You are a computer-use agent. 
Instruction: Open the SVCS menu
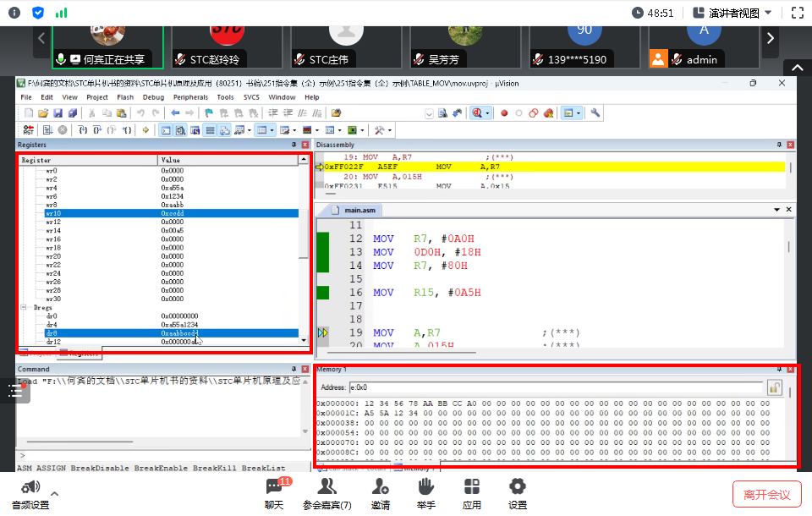[251, 97]
